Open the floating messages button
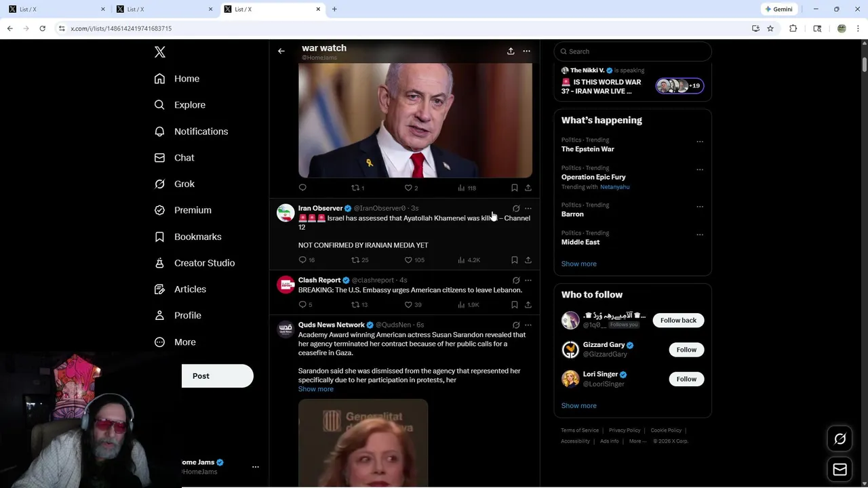Image resolution: width=868 pixels, height=488 pixels. click(840, 469)
